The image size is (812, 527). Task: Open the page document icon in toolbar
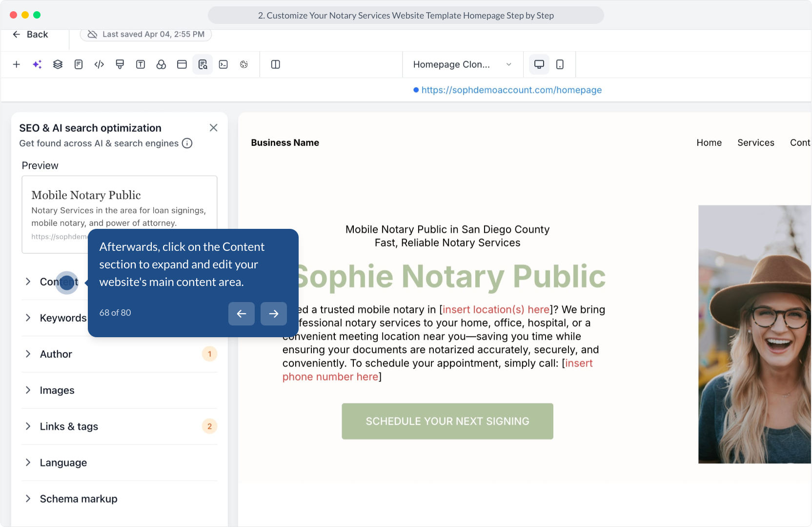coord(79,64)
